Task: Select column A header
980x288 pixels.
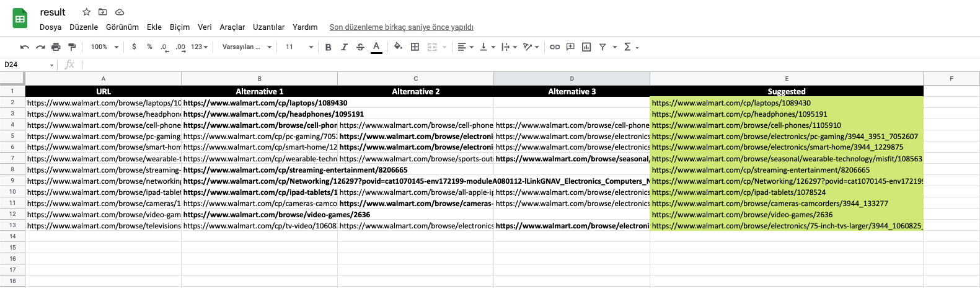Action: tap(104, 79)
